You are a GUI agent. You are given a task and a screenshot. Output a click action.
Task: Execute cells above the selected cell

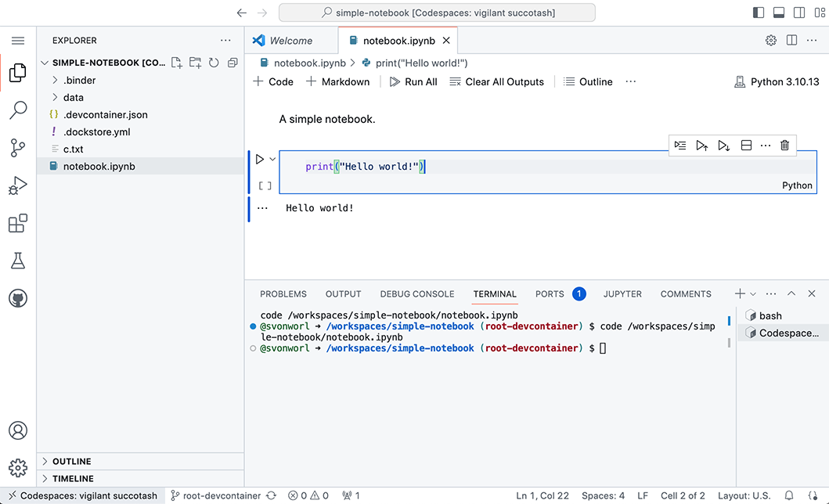(x=701, y=145)
